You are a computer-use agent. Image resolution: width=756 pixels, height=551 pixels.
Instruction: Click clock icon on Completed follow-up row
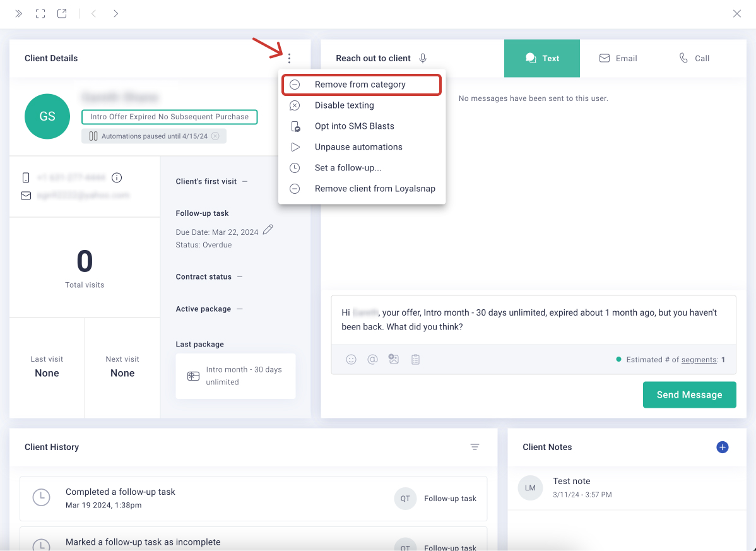[42, 497]
